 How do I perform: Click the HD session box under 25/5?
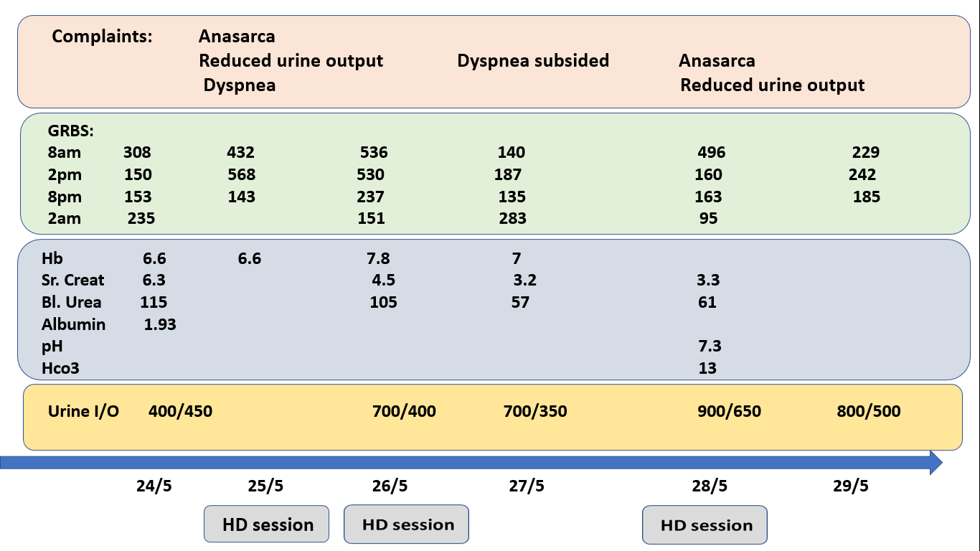click(x=267, y=524)
